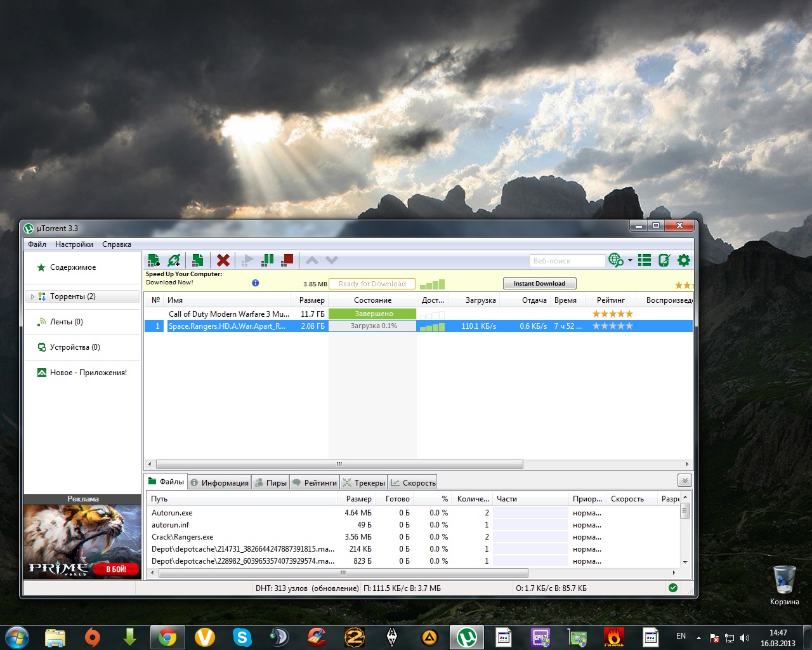Screen dimensions: 812x650
Task: Open Google Chrome from the taskbar
Action: coord(167,637)
